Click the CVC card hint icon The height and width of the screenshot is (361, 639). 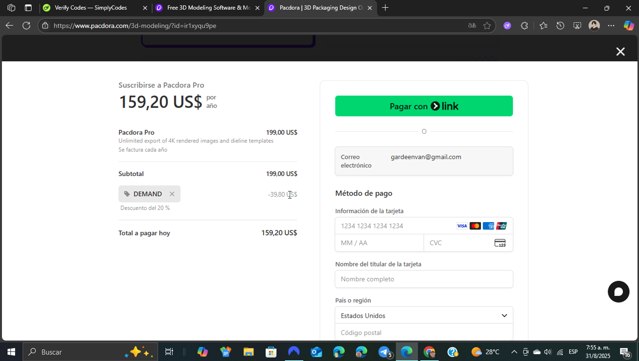pos(500,243)
